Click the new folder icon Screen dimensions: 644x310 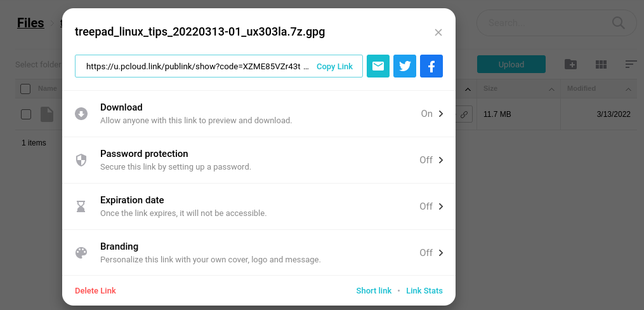(x=570, y=64)
